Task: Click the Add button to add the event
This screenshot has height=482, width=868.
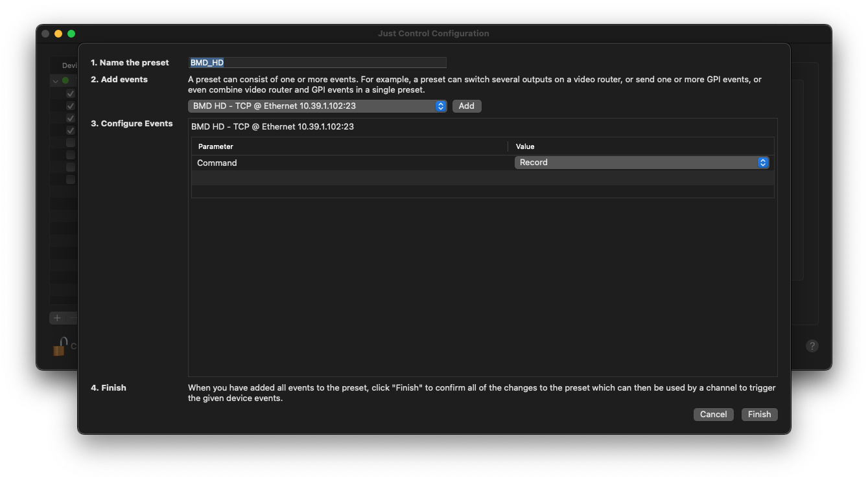Action: click(x=467, y=106)
